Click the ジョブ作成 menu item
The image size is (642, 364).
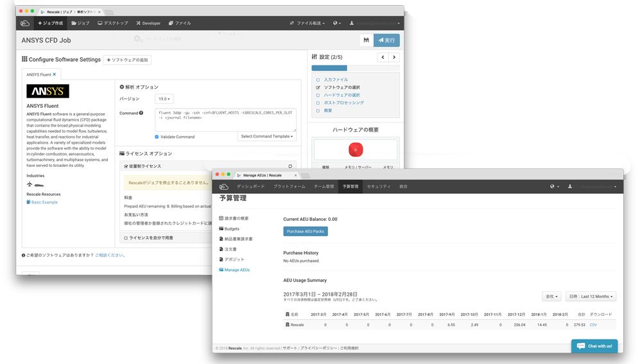(x=50, y=23)
